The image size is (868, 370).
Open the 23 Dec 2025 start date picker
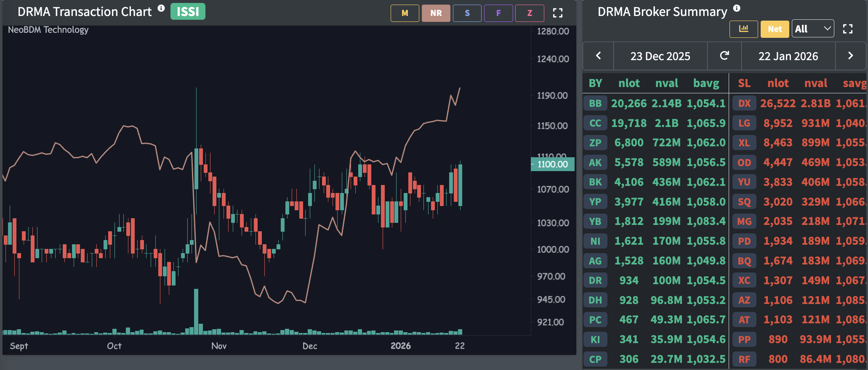[x=660, y=56]
